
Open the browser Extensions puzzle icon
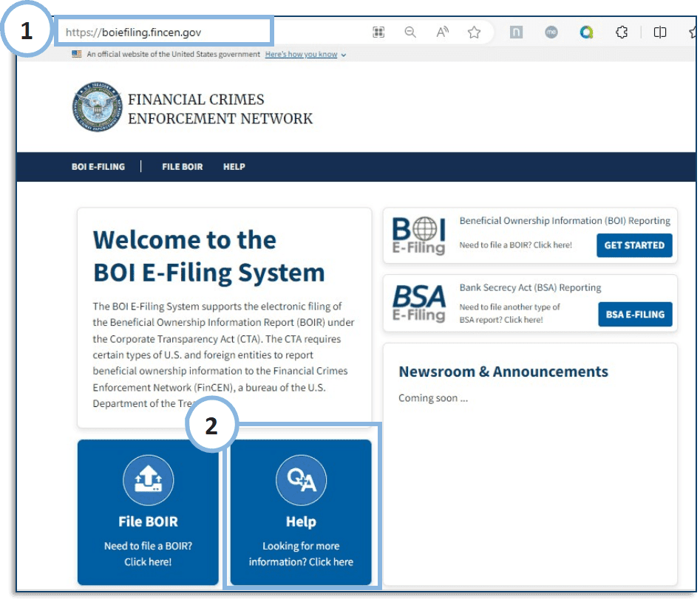click(x=622, y=32)
